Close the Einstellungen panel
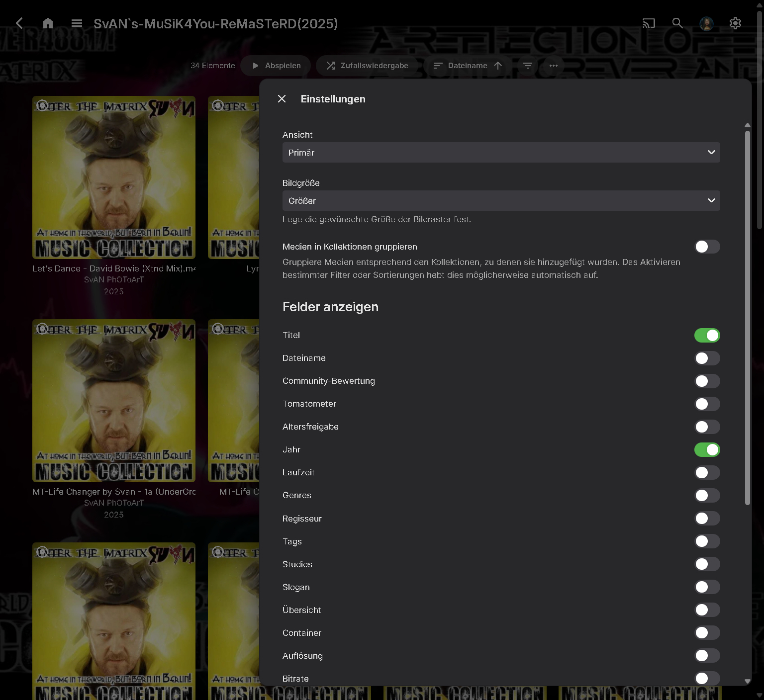Image resolution: width=764 pixels, height=700 pixels. pos(282,99)
